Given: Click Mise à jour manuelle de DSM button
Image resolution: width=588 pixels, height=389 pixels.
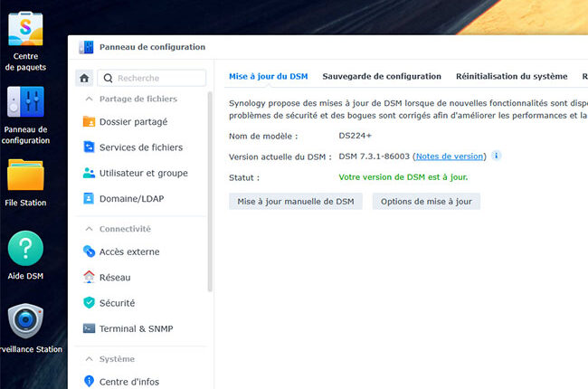Looking at the screenshot, I should coord(296,202).
